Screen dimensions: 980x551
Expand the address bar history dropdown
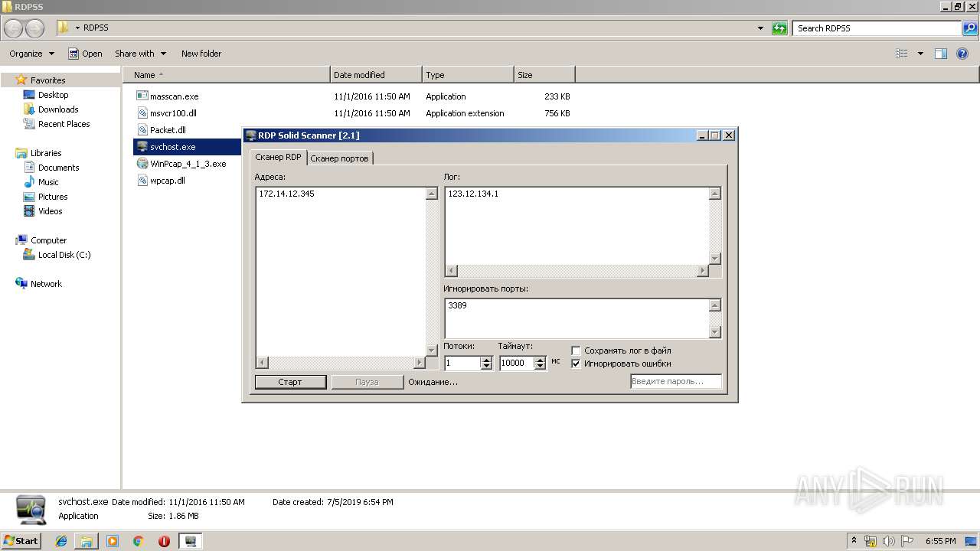click(x=760, y=28)
